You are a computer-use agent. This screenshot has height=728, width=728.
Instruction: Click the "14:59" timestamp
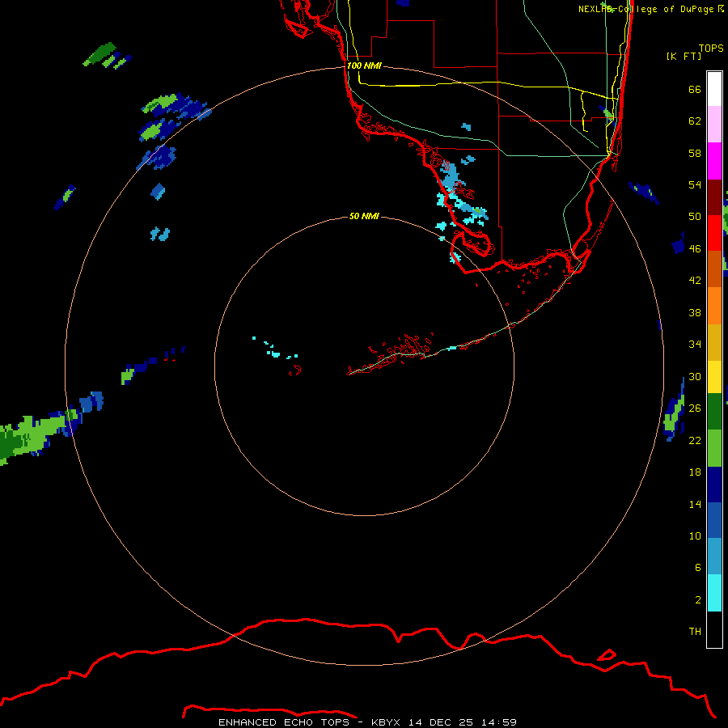[499, 722]
